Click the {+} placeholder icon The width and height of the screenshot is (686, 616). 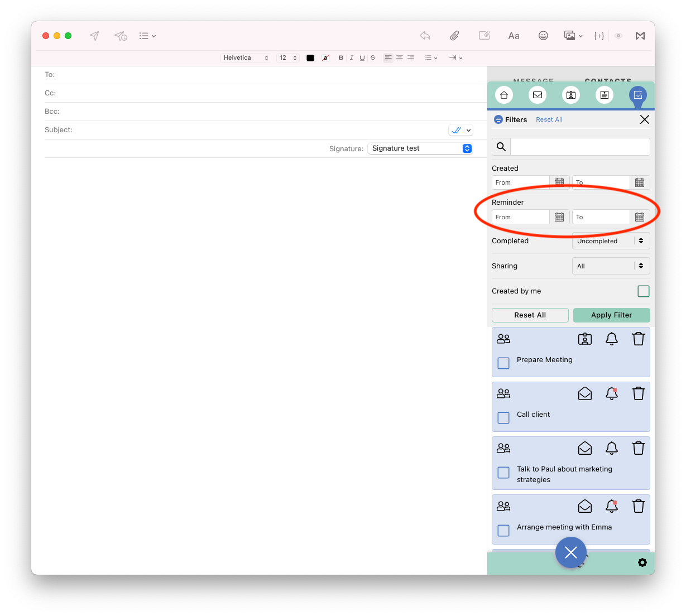pos(599,36)
